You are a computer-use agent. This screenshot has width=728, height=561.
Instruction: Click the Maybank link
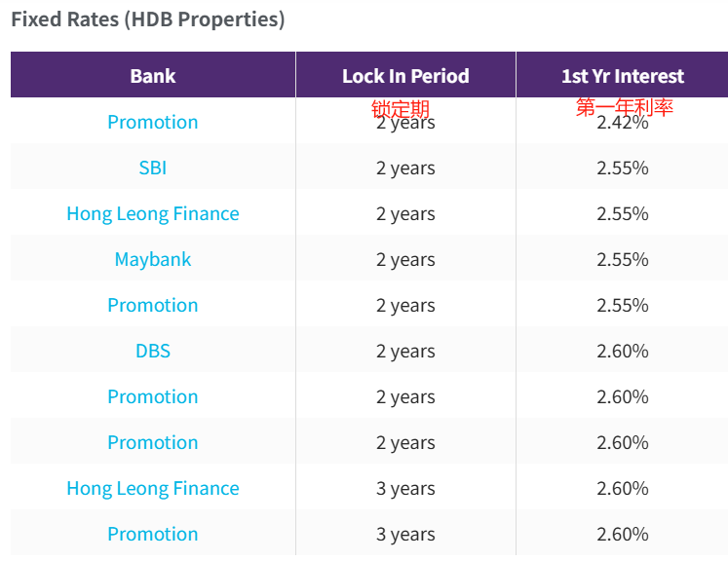[152, 259]
